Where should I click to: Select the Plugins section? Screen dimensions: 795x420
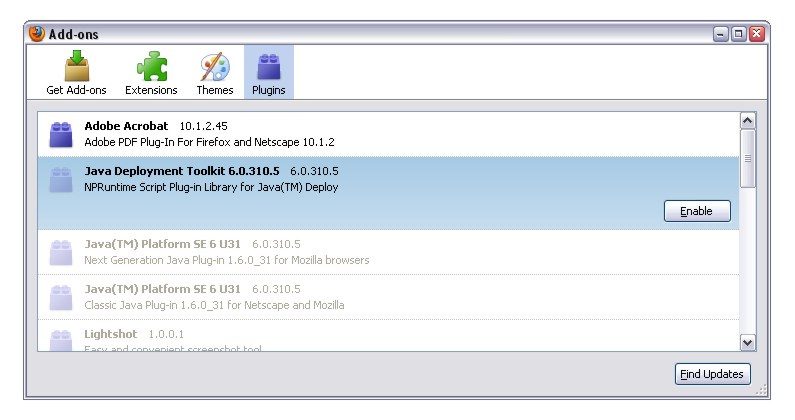(x=269, y=73)
